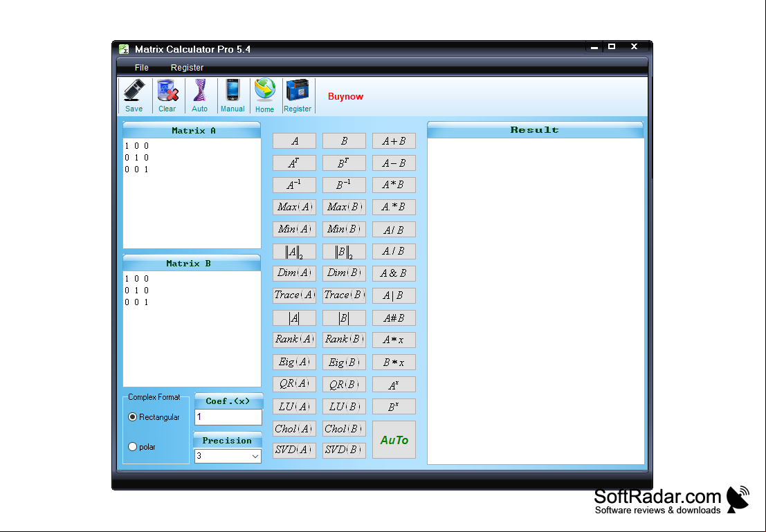Screen dimensions: 766x532
Task: Open the Register menu
Action: coord(187,67)
